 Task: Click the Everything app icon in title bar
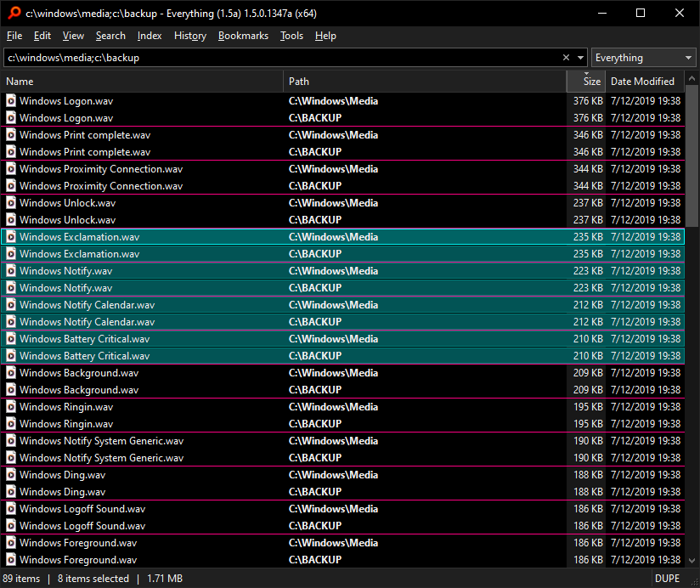[14, 13]
